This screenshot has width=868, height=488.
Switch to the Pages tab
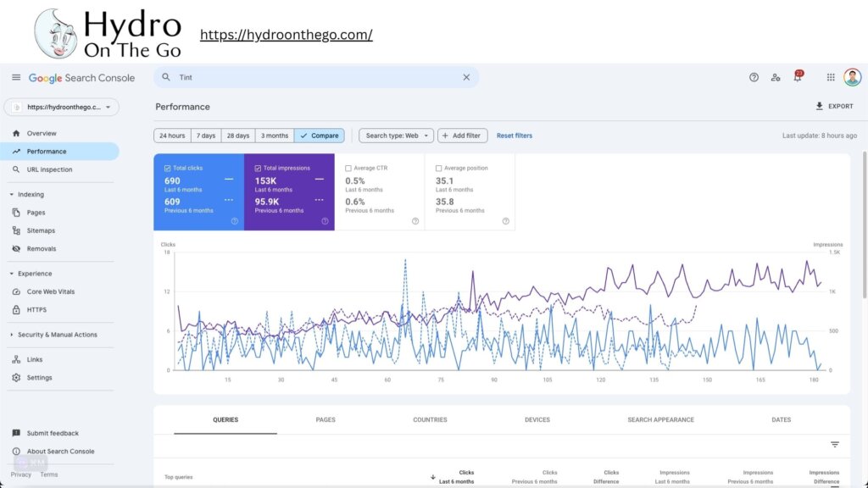(x=325, y=420)
